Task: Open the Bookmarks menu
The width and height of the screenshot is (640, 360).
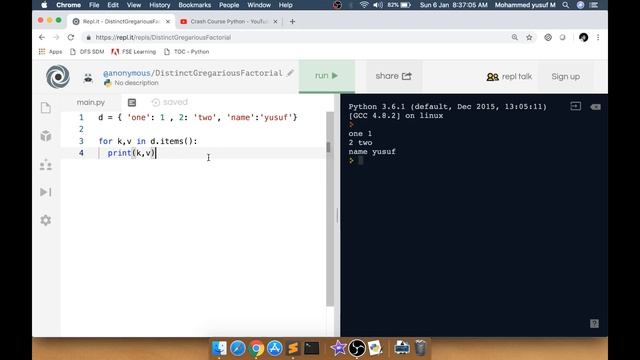Action: pos(195,5)
